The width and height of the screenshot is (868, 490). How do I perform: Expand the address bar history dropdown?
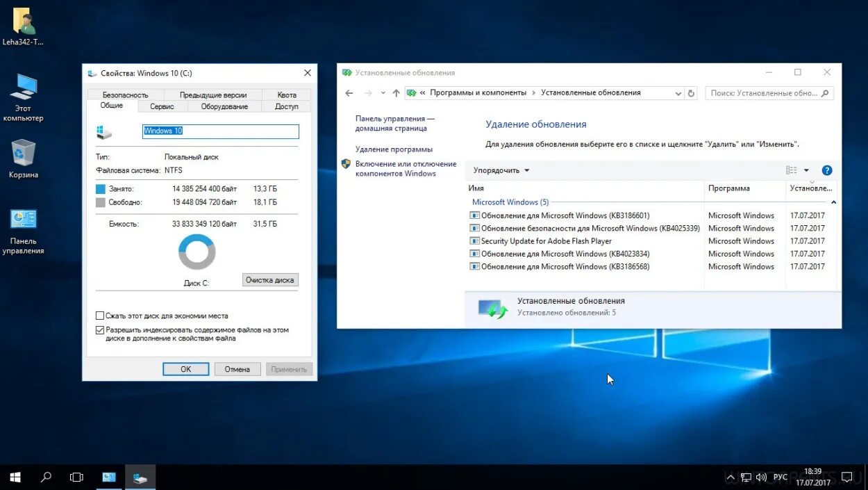coord(678,93)
